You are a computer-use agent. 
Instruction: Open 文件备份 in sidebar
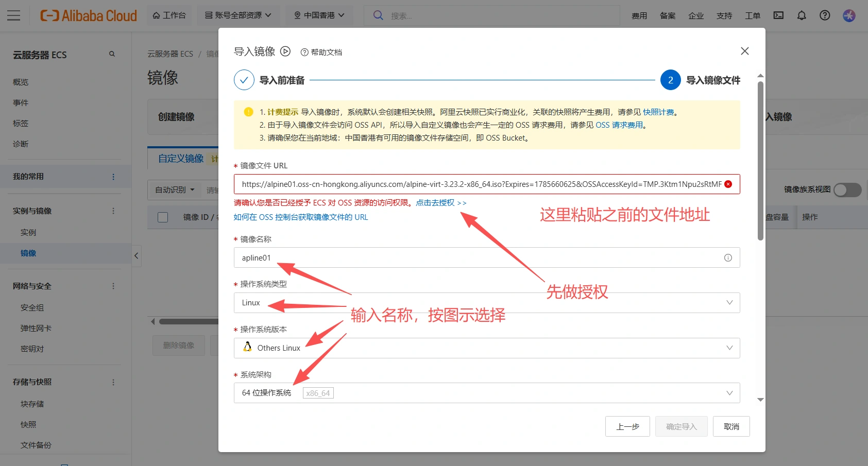[x=36, y=445]
